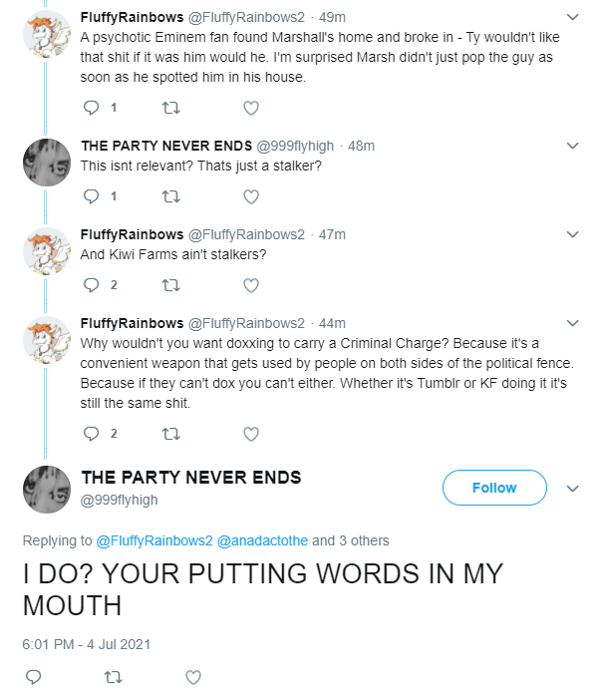Retweet the 'Thats just a stalker?' tweet
This screenshot has width=602, height=700.
tap(170, 196)
